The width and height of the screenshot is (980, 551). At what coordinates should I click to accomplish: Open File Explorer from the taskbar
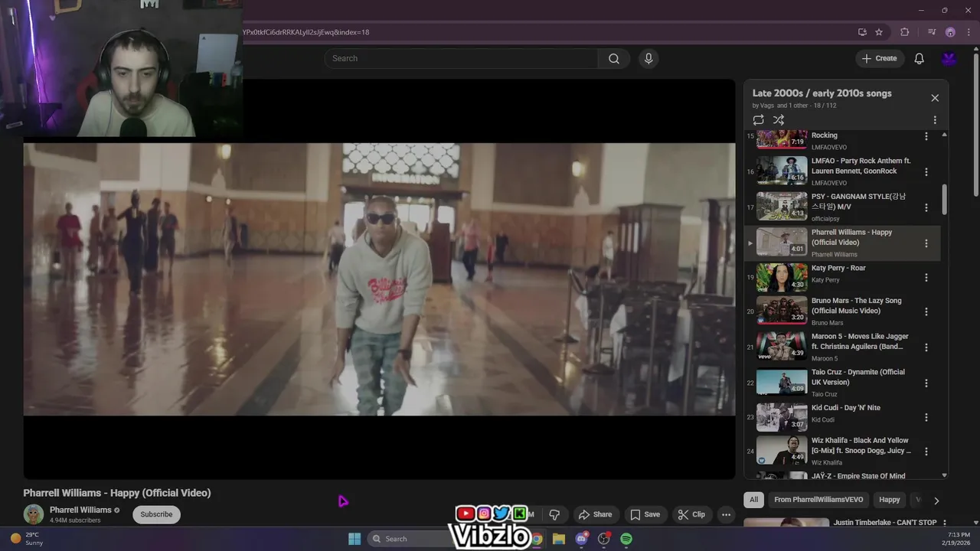[559, 539]
